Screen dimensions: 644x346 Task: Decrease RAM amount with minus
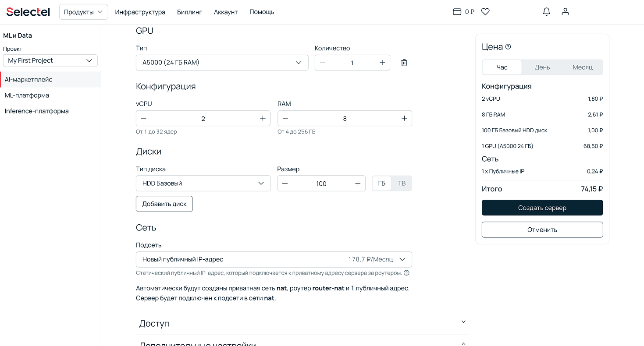click(x=285, y=118)
